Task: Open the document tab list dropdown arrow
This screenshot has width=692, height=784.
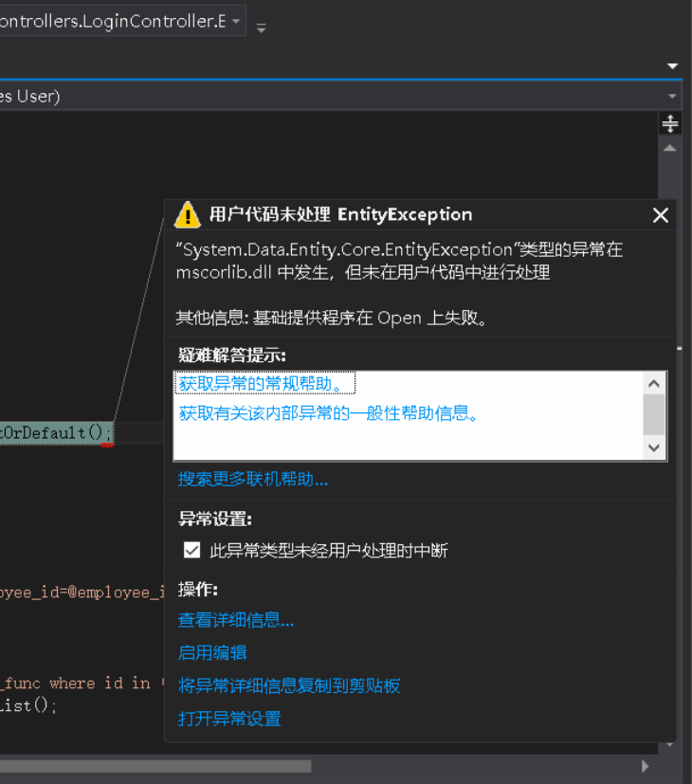Action: coord(672,66)
